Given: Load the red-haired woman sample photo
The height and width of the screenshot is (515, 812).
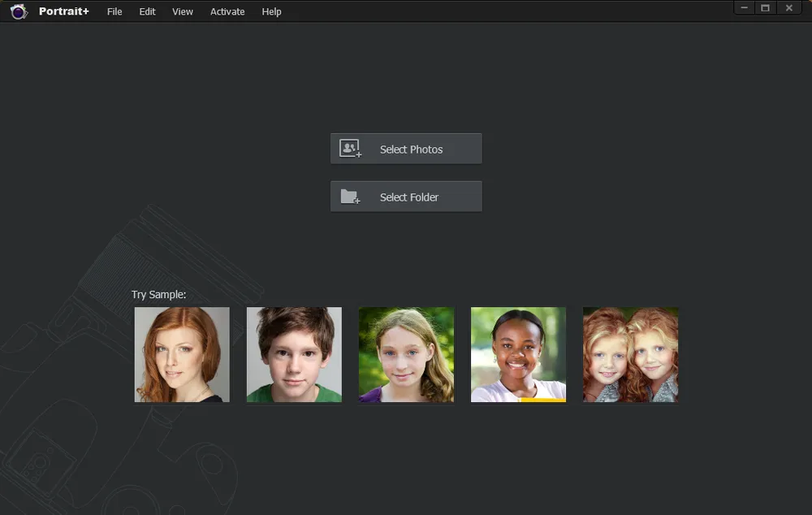Looking at the screenshot, I should (x=182, y=354).
